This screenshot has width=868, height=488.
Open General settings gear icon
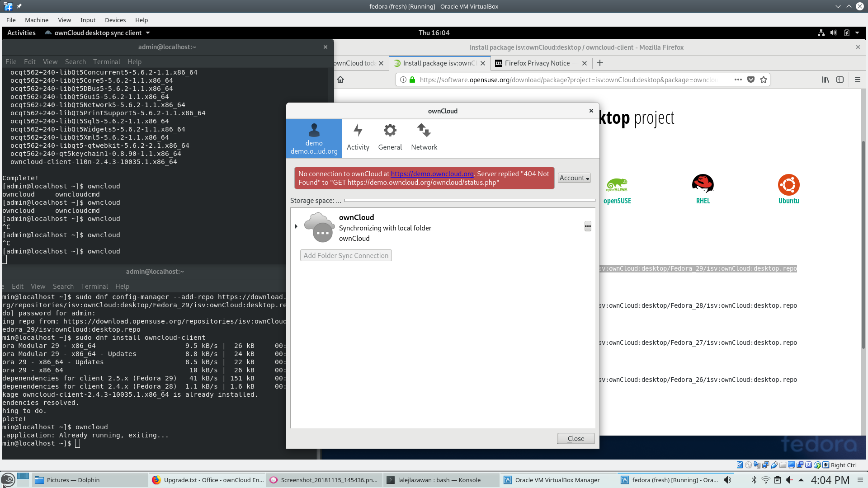[x=390, y=130]
